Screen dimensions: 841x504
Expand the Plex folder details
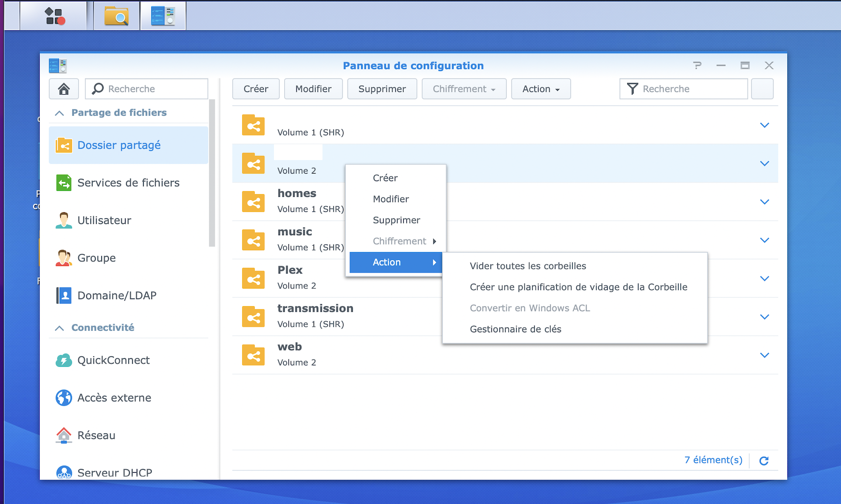pyautogui.click(x=764, y=278)
